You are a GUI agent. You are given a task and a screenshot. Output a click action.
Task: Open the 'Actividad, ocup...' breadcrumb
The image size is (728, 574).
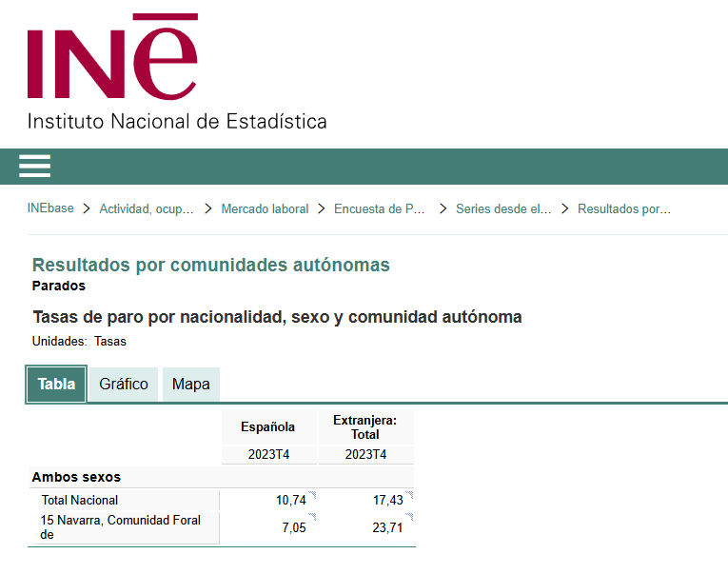[147, 208]
